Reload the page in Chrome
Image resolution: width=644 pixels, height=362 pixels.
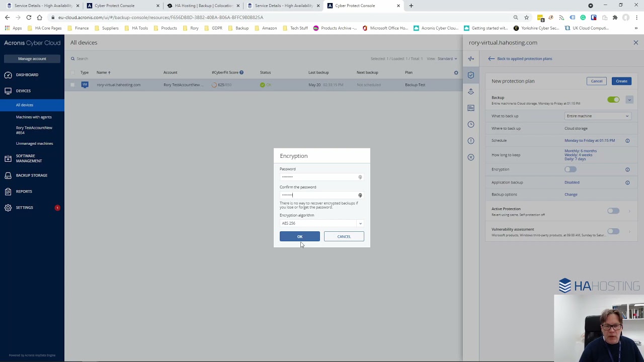[29, 18]
